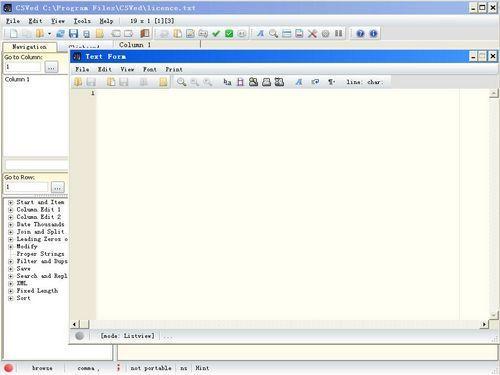Click the blue letter A font icon in the main toolbar
The height and width of the screenshot is (375, 500).
point(260,33)
